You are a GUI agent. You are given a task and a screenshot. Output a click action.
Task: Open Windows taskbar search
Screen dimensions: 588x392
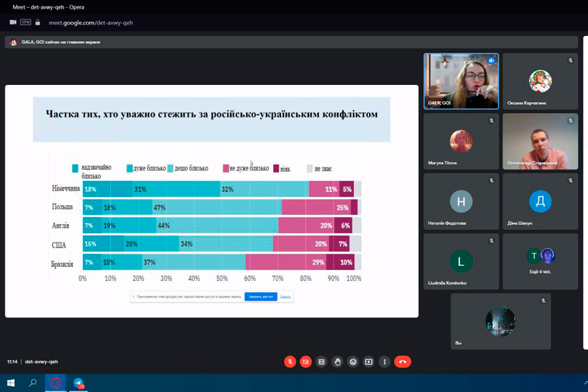pos(33,383)
